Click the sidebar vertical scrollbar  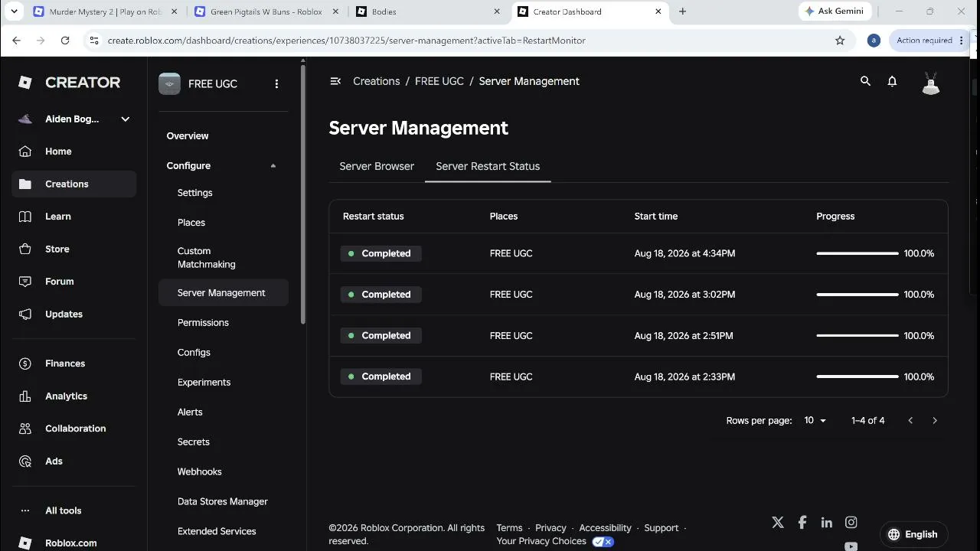pyautogui.click(x=303, y=194)
